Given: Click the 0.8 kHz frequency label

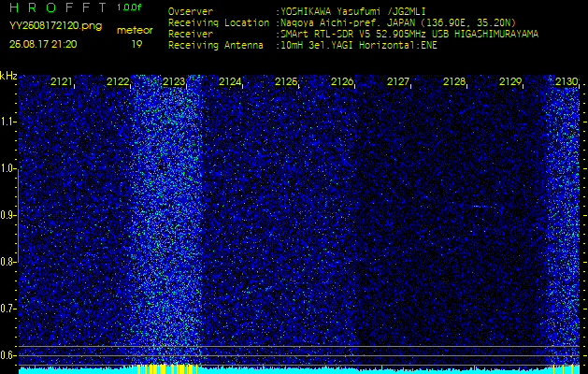Looking at the screenshot, I should [x=7, y=262].
